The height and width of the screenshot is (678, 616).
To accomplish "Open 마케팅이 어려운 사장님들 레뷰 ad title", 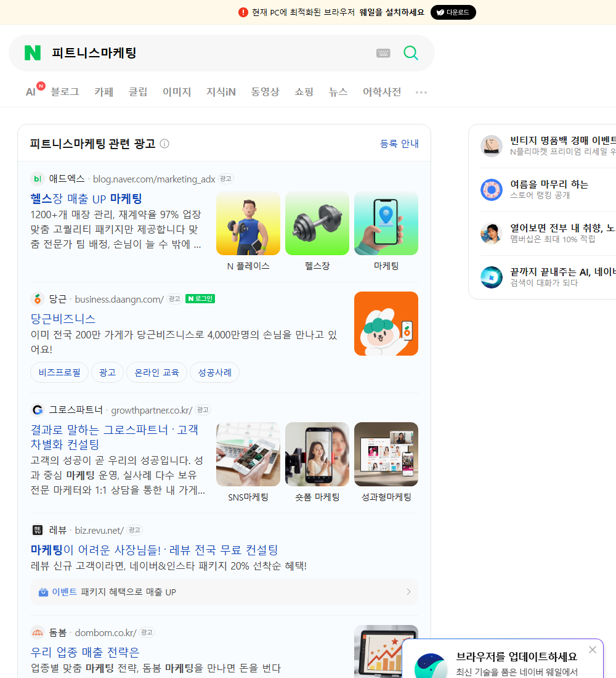I will pos(154,550).
